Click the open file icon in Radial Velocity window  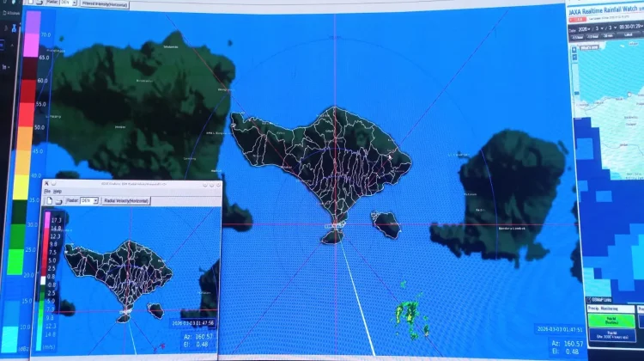(58, 201)
